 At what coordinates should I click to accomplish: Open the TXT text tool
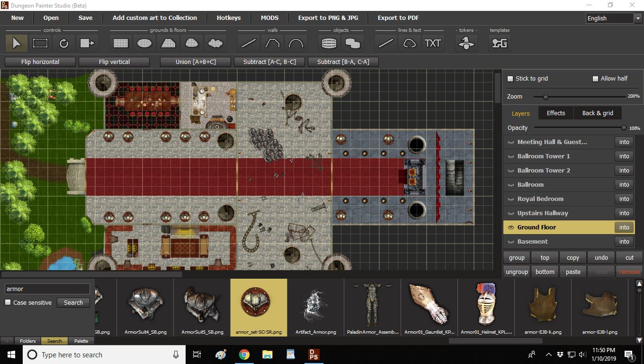433,43
